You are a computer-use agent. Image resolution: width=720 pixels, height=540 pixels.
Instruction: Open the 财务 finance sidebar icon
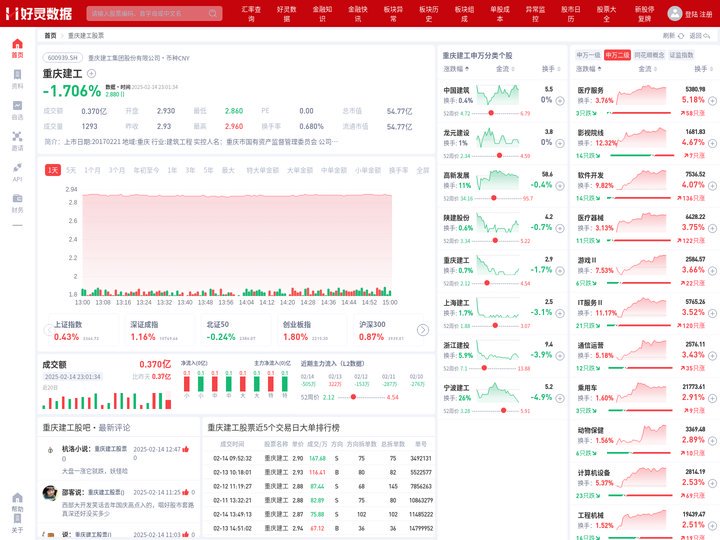[17, 203]
